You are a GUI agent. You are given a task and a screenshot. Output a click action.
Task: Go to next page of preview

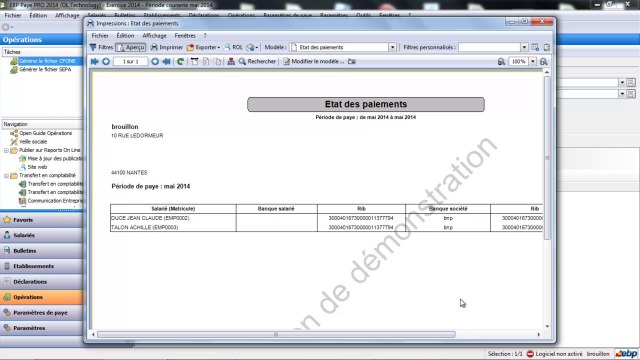155,61
